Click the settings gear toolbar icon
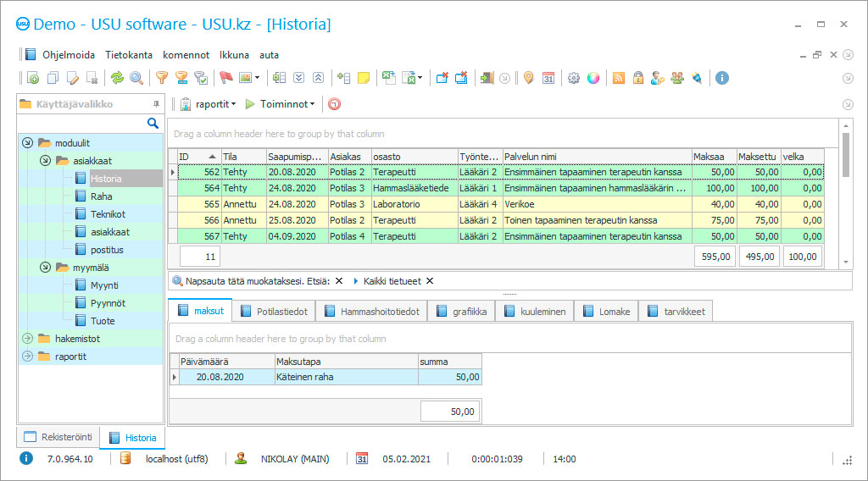Viewport: 868px width, 481px height. pos(574,78)
